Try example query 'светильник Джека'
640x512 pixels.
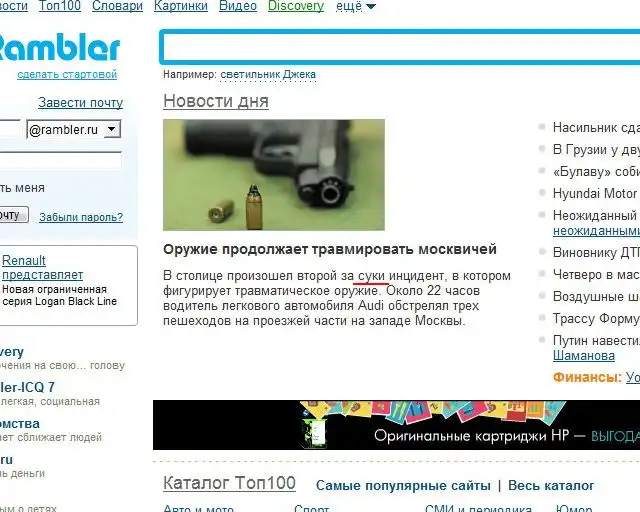268,75
